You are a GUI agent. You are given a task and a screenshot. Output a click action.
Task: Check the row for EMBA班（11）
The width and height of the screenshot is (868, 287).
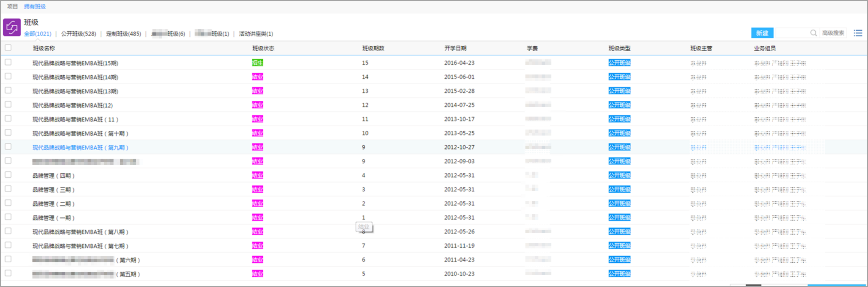(8, 119)
